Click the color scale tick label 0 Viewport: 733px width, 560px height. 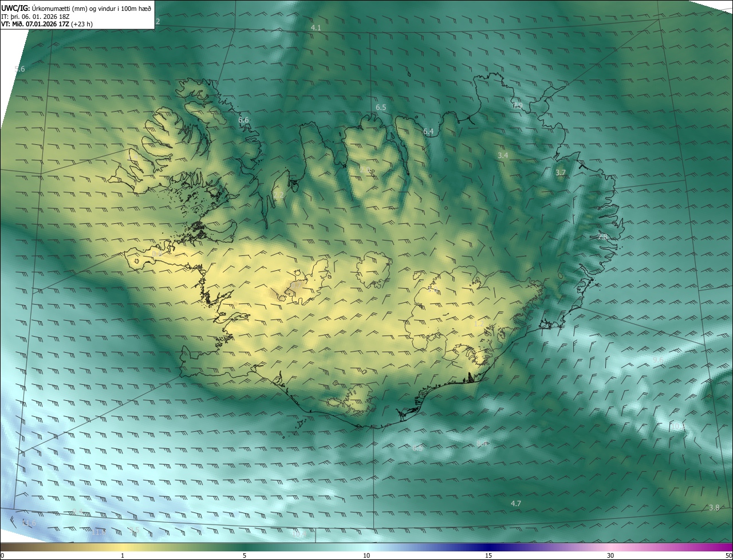pyautogui.click(x=2, y=556)
